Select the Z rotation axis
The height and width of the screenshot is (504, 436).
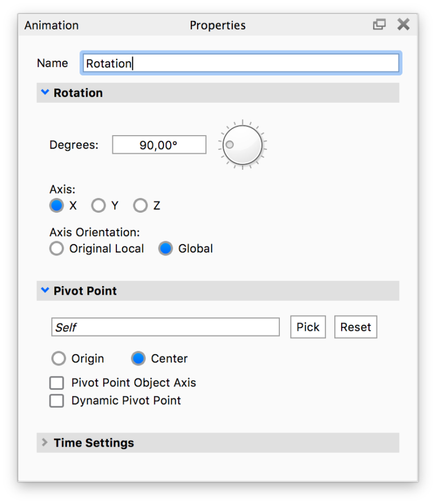140,205
